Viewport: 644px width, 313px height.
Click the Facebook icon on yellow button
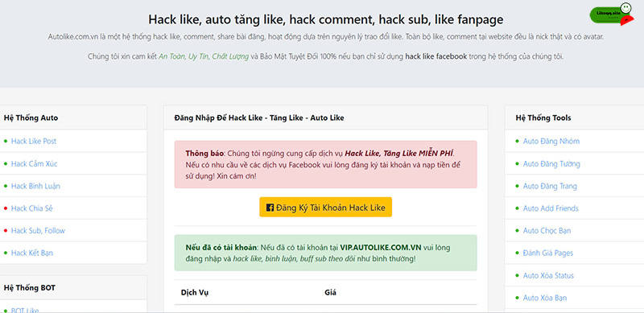tap(270, 208)
